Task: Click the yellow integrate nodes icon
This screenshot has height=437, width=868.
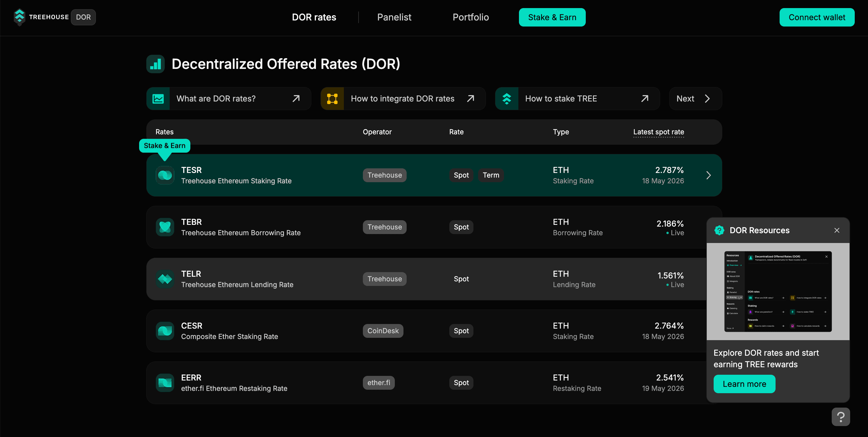Action: coord(332,99)
